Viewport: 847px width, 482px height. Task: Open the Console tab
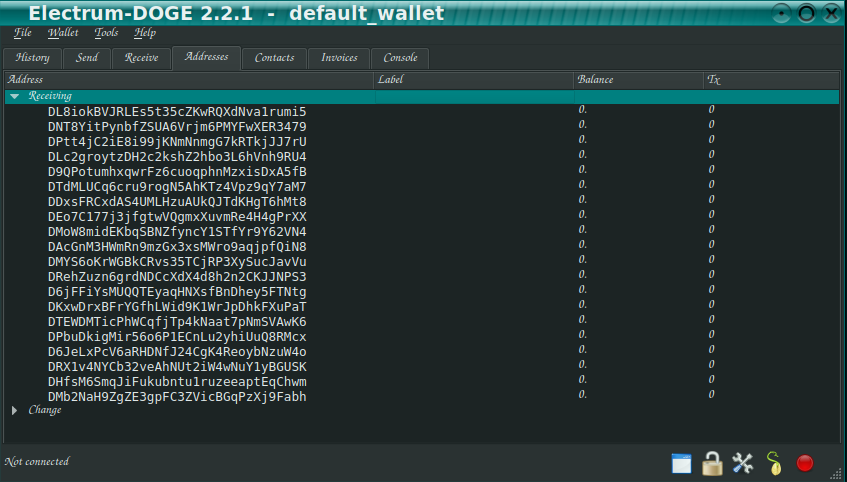[400, 58]
